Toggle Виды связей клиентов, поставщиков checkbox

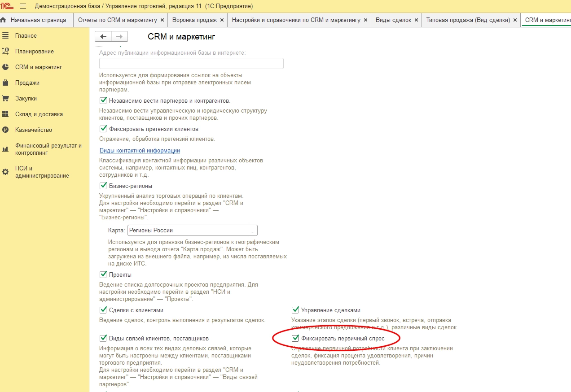click(103, 338)
